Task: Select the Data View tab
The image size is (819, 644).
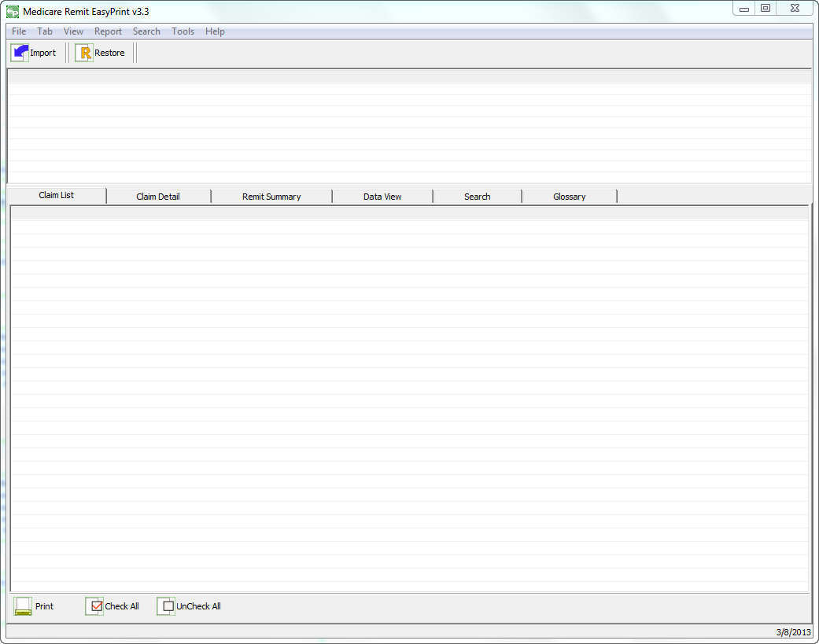Action: 382,196
